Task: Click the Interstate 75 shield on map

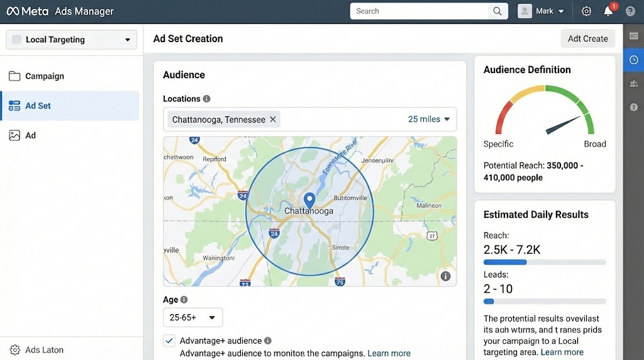Action: point(340,281)
